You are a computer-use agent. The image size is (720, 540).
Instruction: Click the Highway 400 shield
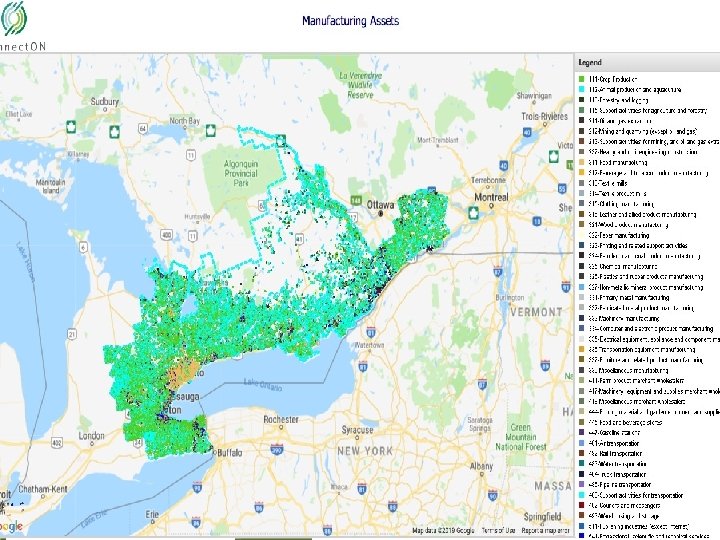coord(166,236)
